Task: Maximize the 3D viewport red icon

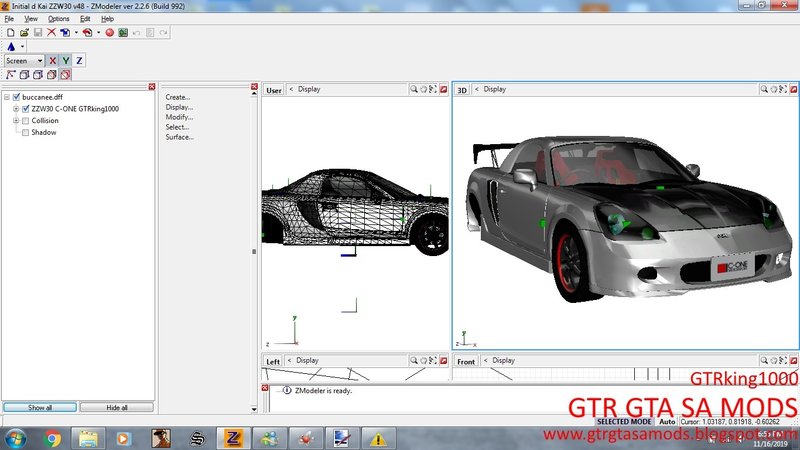Action: [x=793, y=89]
